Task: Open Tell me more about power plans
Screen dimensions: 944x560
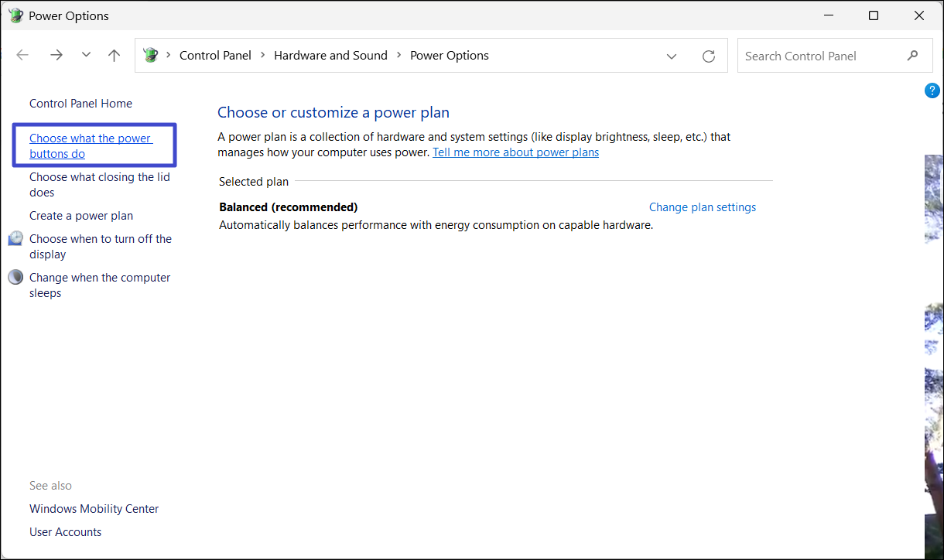Action: click(x=515, y=152)
